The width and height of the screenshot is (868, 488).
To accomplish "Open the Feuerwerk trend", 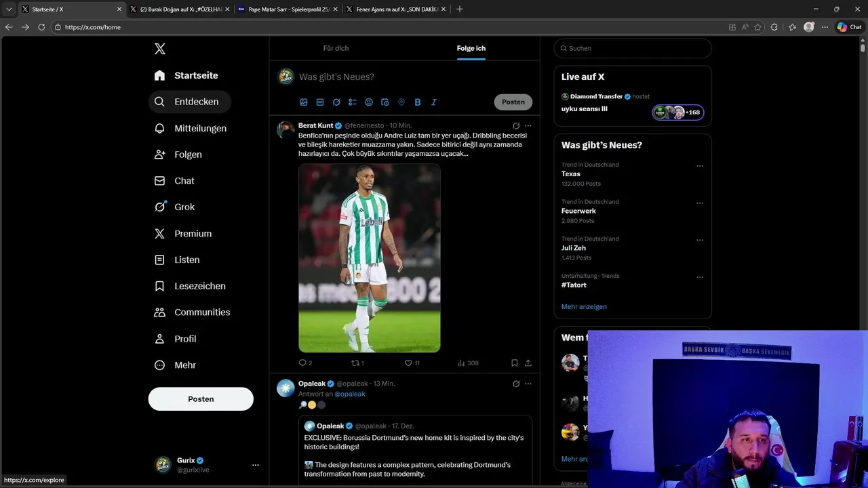I will (578, 211).
